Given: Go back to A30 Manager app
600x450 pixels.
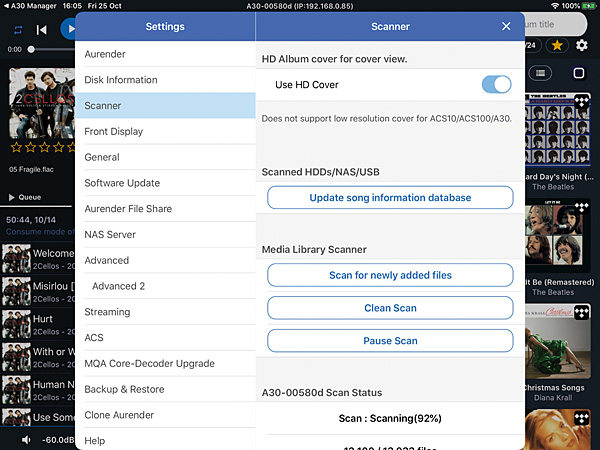Looking at the screenshot, I should (x=29, y=6).
